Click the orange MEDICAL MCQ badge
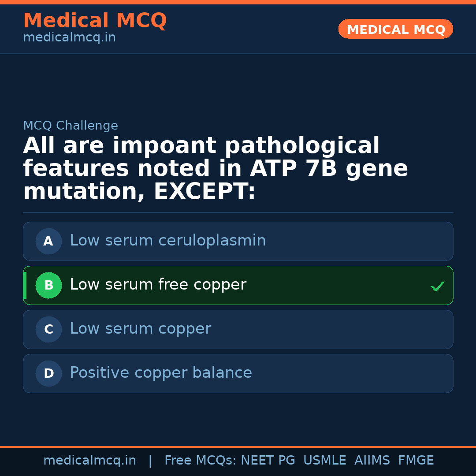This screenshot has height=476, width=476. click(395, 29)
